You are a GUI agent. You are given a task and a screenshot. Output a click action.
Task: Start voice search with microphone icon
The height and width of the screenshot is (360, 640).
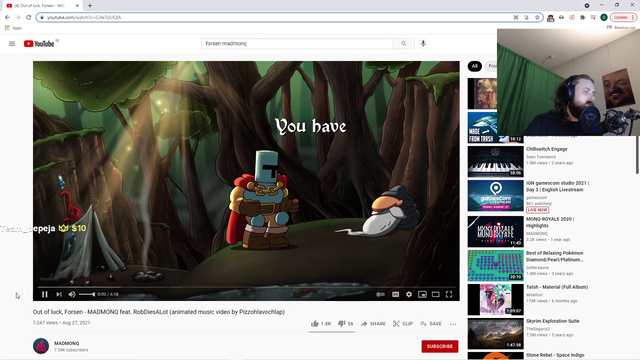(423, 43)
